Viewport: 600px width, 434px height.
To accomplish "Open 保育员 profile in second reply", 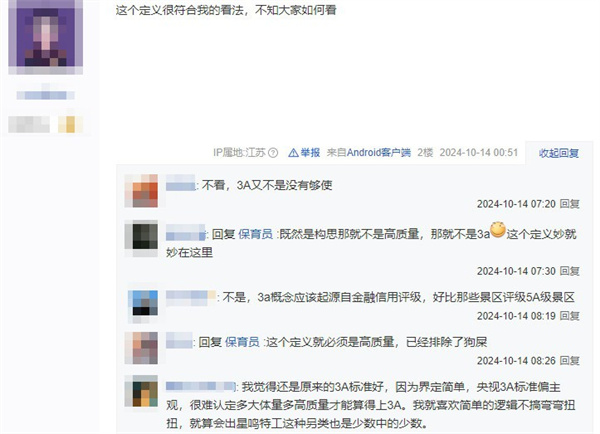I will (x=255, y=234).
